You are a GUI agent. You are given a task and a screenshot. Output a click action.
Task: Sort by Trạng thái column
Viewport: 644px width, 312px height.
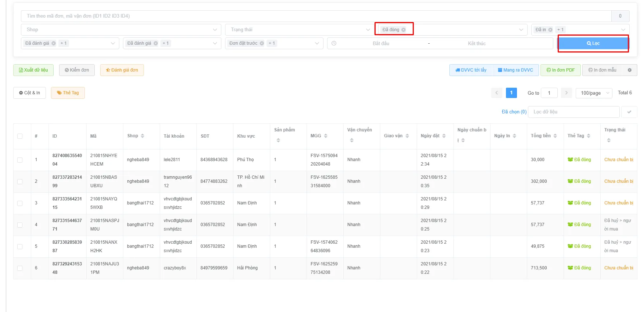[x=609, y=140]
